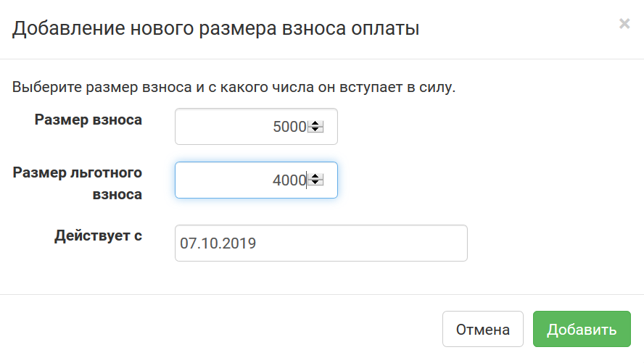The image size is (644, 363).
Task: Click the Размер взноса label
Action: (x=88, y=120)
